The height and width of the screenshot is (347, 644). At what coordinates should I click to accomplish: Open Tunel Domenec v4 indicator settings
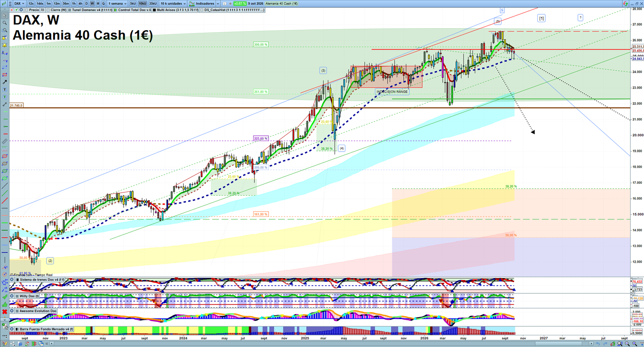pyautogui.click(x=90, y=10)
